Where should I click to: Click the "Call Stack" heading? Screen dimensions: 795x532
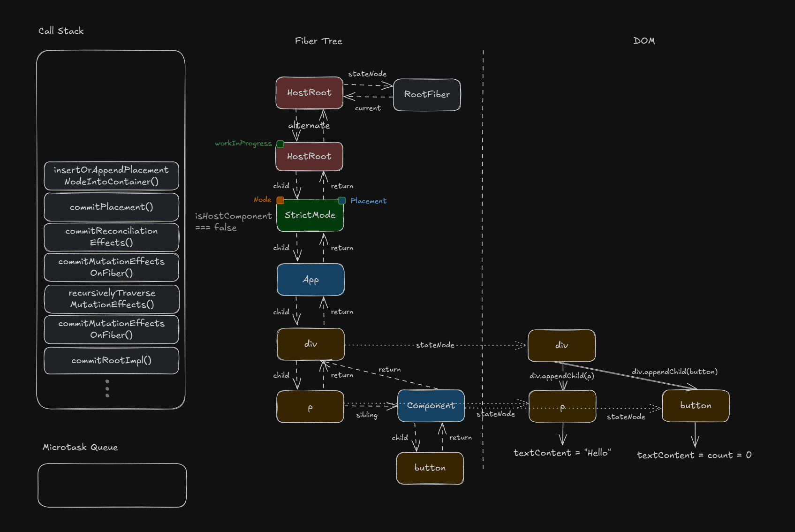61,31
